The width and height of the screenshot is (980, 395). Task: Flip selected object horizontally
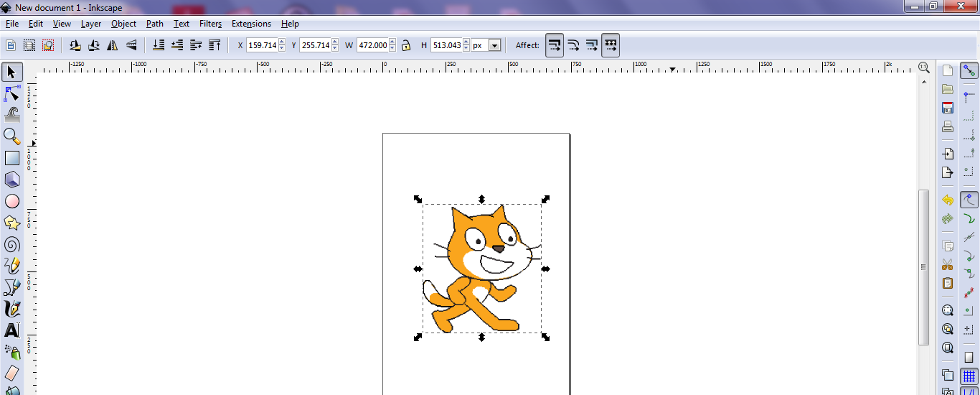pos(113,45)
